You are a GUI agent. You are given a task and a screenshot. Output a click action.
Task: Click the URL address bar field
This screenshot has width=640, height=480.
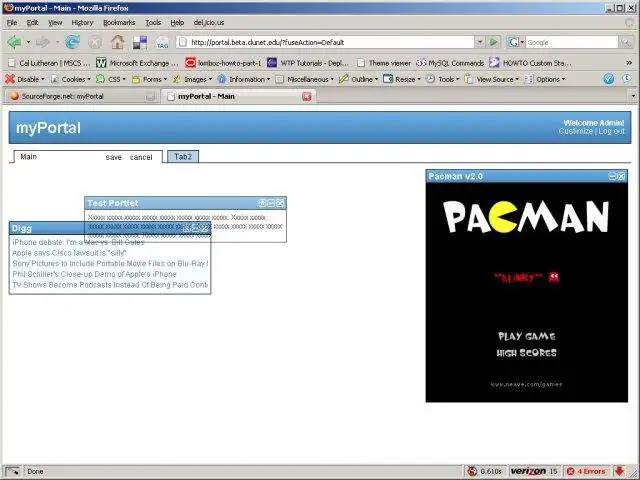[327, 42]
